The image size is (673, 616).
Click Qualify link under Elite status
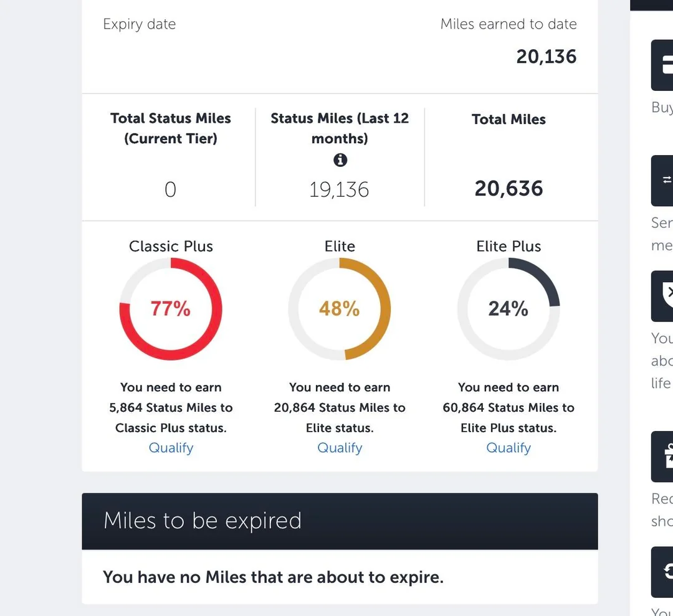[x=340, y=448]
